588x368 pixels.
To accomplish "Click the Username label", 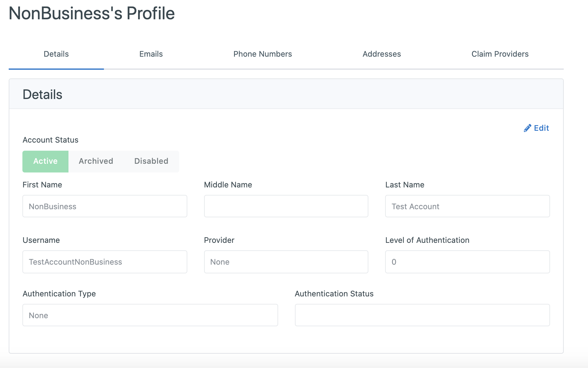I will point(41,240).
